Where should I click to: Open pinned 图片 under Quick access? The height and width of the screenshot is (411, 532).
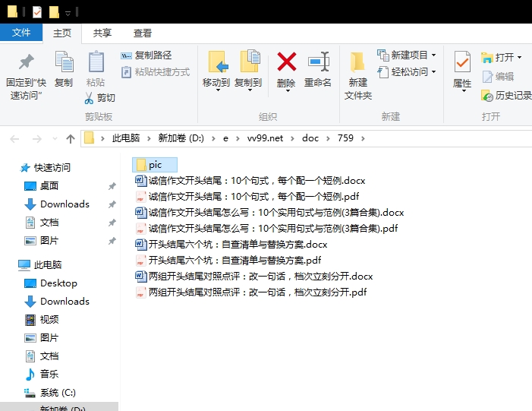click(x=42, y=241)
